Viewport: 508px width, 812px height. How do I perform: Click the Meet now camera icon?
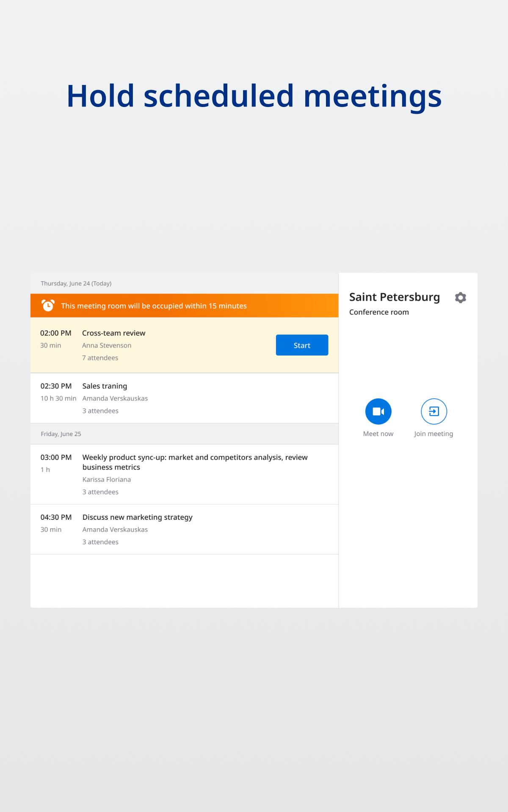378,411
